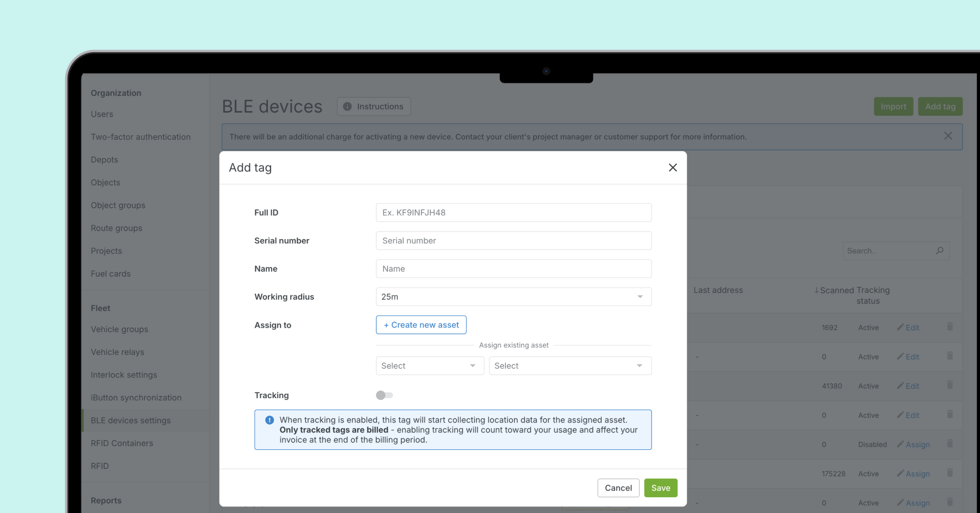Click the Add tag button

click(940, 107)
